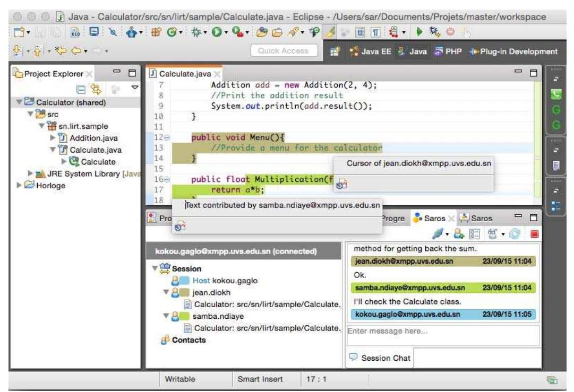Click the Run External Tools icon
The image size is (574, 392).
237,32
